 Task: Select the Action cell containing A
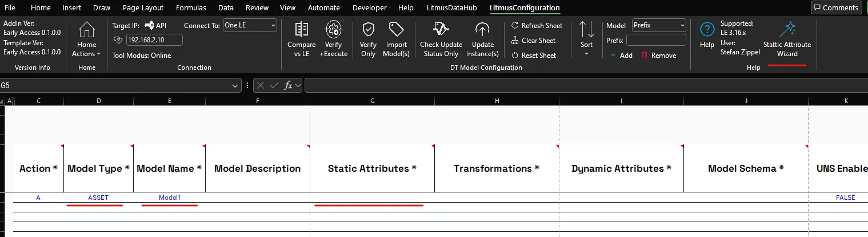(x=38, y=197)
